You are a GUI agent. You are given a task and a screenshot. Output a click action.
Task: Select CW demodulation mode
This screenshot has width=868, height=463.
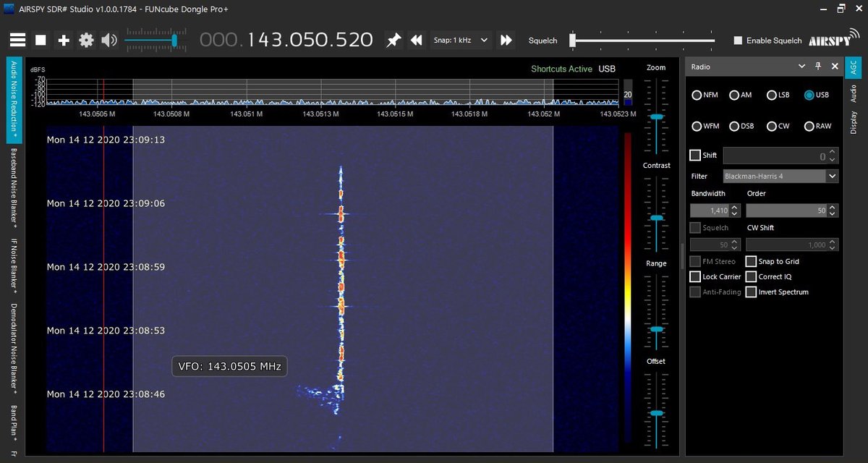[x=778, y=126]
